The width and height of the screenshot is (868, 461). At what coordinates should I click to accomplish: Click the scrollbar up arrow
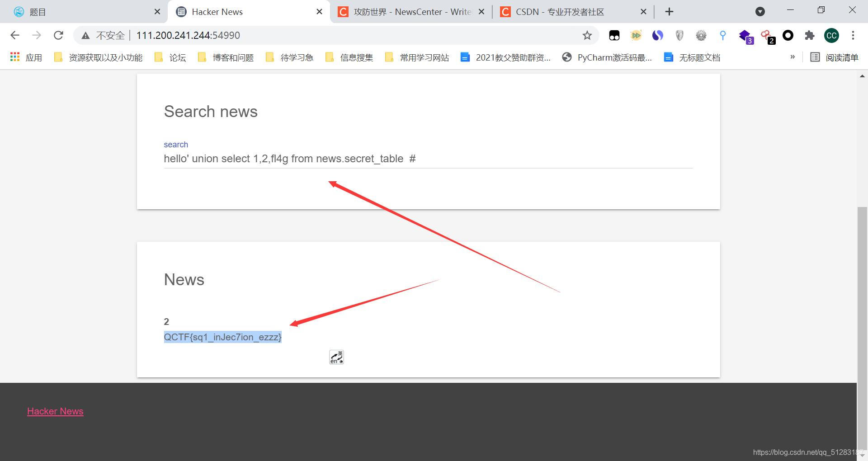[862, 76]
